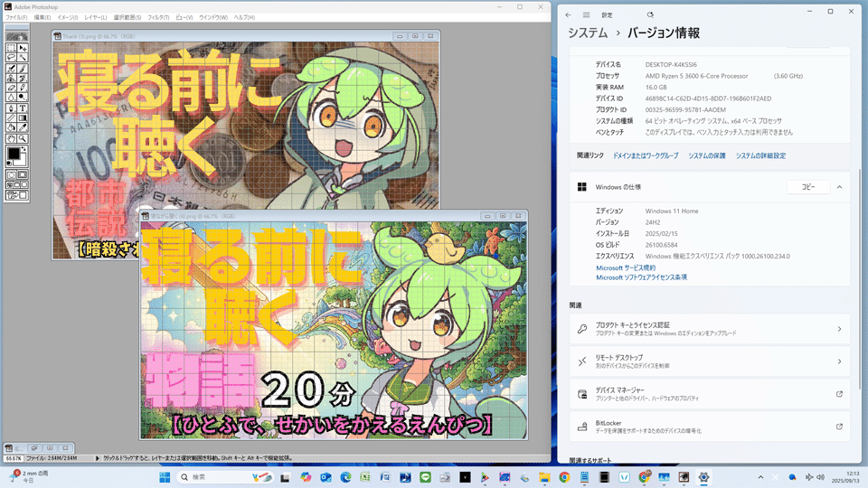Open リモート デスクトップ row
Image resolution: width=868 pixels, height=488 pixels.
709,361
